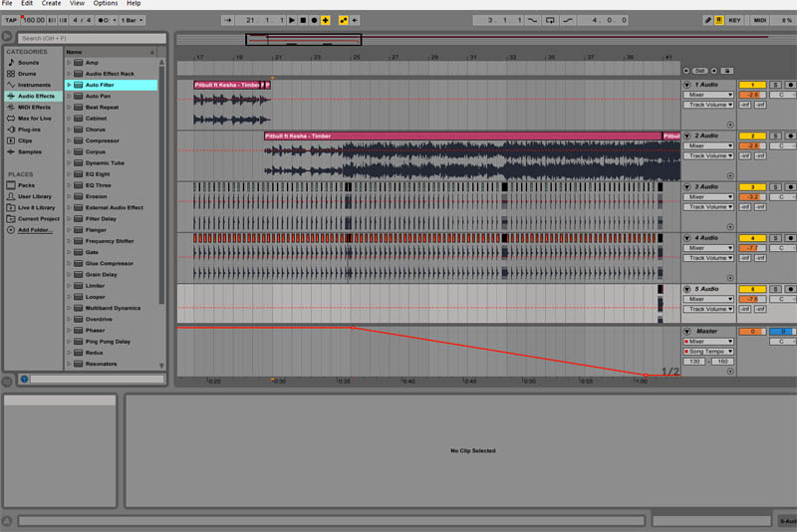Select the Glue Compressor entry
This screenshot has height=532, width=797.
click(x=112, y=264)
